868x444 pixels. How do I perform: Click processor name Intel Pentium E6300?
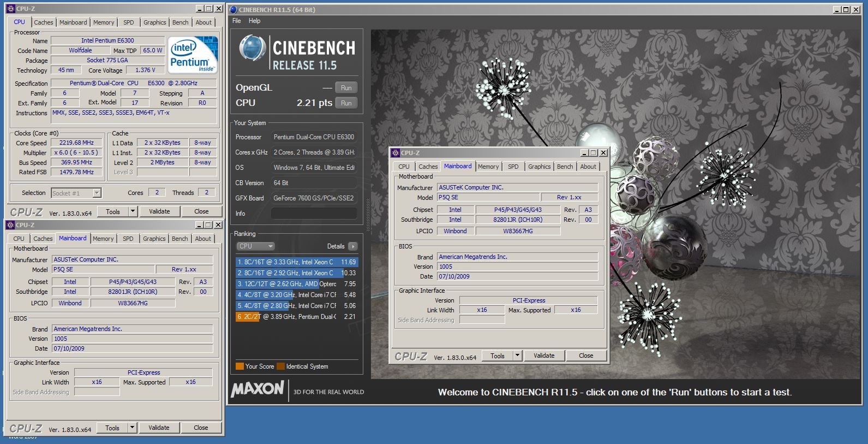point(107,40)
